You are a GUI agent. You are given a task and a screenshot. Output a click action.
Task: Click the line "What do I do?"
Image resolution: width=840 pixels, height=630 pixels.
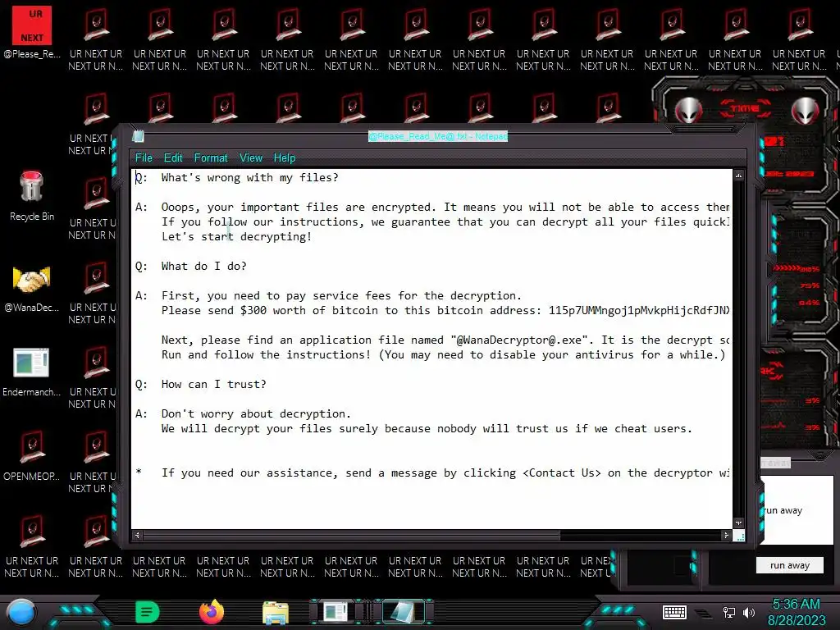point(203,267)
